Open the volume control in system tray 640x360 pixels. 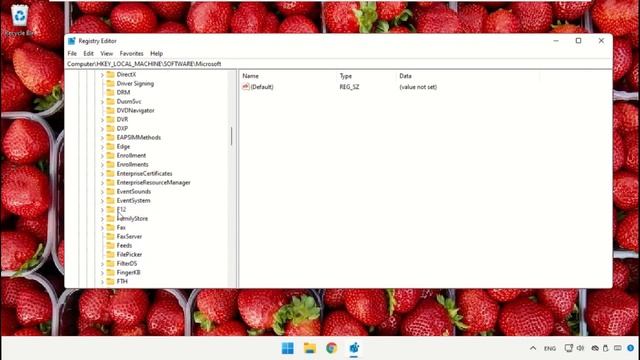coord(580,348)
